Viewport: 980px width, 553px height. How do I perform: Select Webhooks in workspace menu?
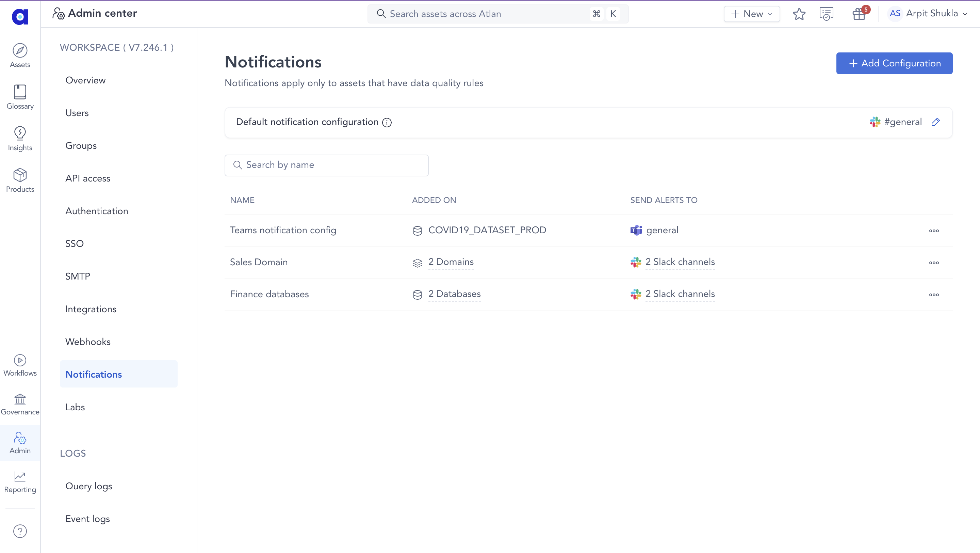[88, 342]
